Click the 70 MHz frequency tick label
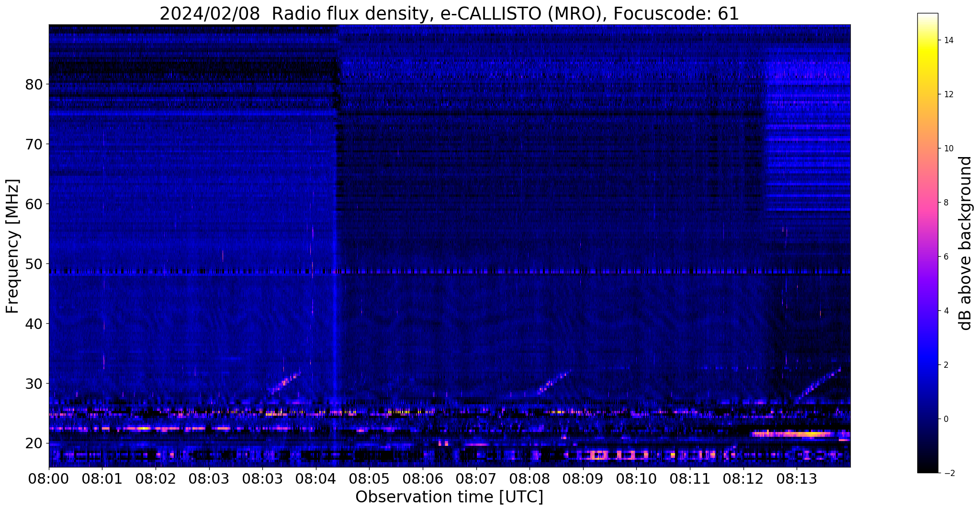This screenshot has height=511, width=980. [x=34, y=144]
